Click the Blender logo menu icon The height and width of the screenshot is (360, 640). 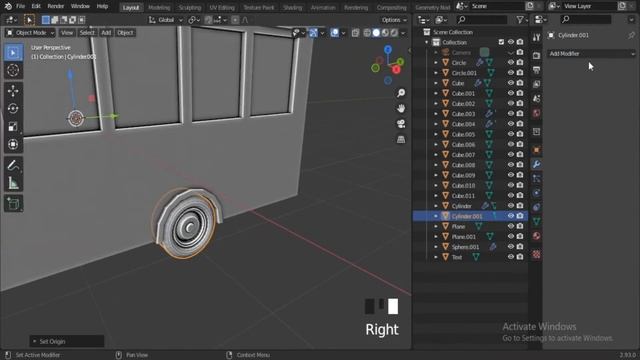point(8,7)
